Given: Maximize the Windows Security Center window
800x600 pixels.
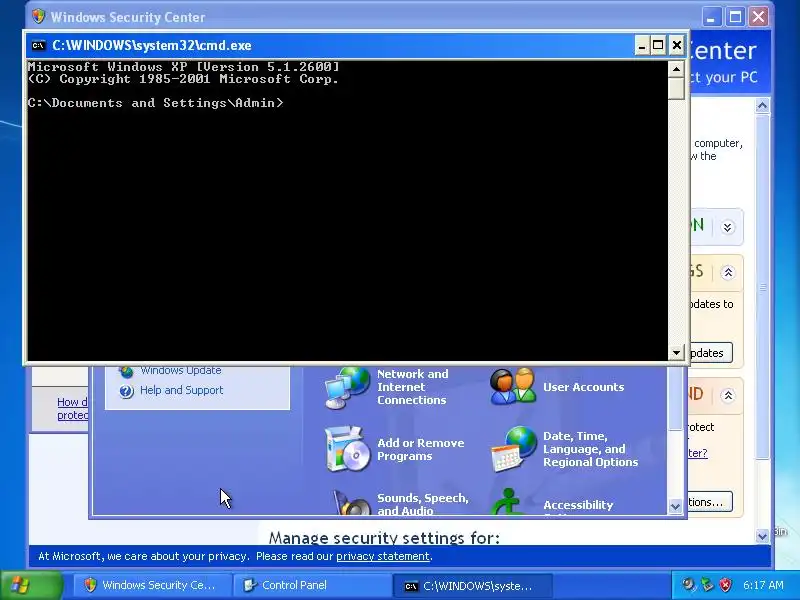Looking at the screenshot, I should tap(735, 17).
